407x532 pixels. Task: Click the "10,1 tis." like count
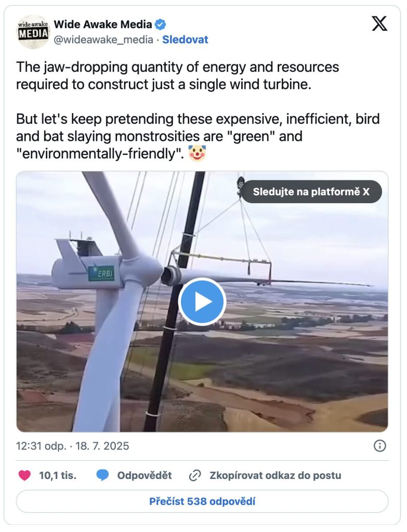(x=57, y=475)
